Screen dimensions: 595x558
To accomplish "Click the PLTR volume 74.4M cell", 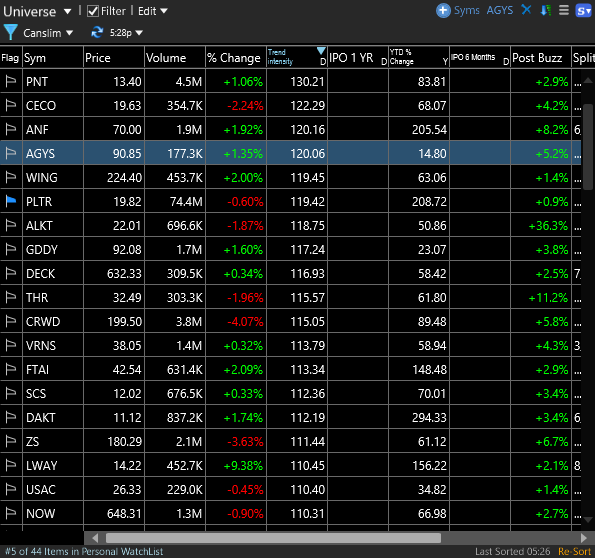I will [x=175, y=201].
